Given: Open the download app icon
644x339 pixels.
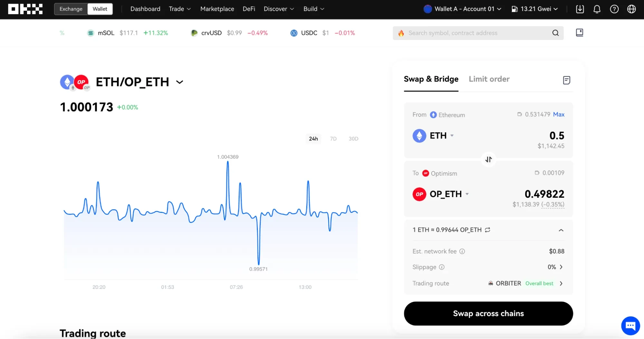Looking at the screenshot, I should tap(580, 9).
